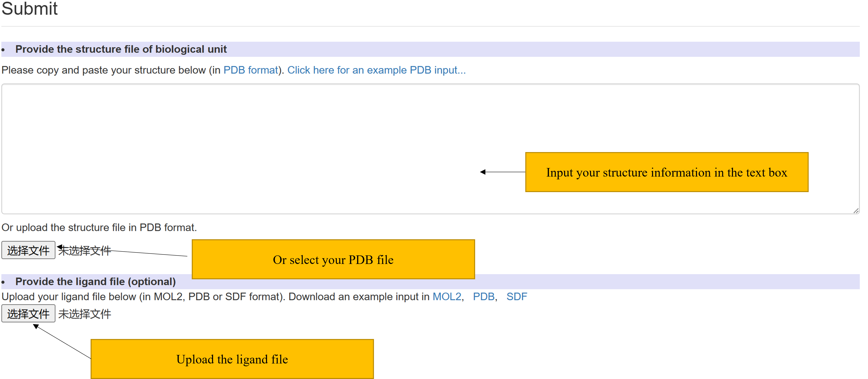Download the PDB example ligand input
868x379 pixels.
(x=483, y=296)
